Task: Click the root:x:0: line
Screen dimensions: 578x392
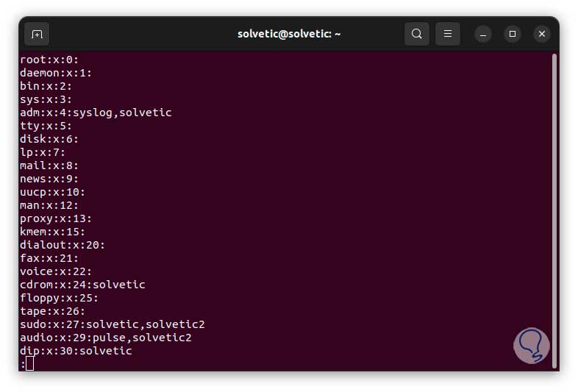Action: (49, 60)
